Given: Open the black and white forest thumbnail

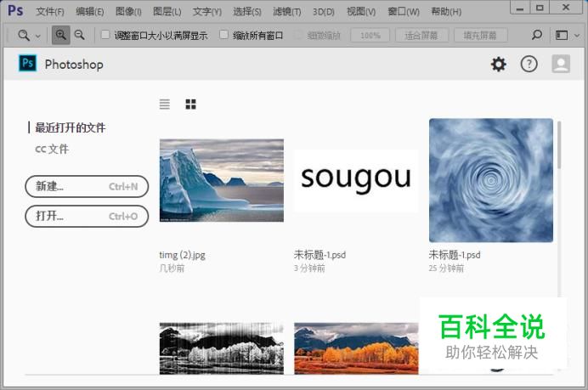Looking at the screenshot, I should point(222,348).
